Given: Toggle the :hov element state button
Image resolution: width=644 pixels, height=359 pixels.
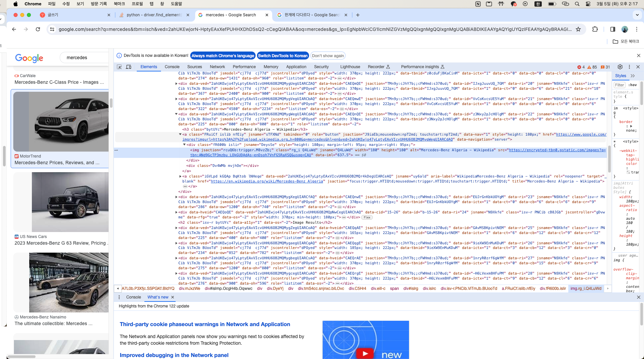Looking at the screenshot, I should tap(632, 85).
